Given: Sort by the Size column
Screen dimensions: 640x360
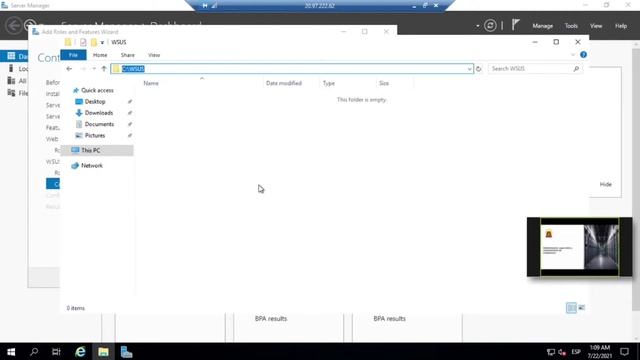Looking at the screenshot, I should click(x=384, y=83).
